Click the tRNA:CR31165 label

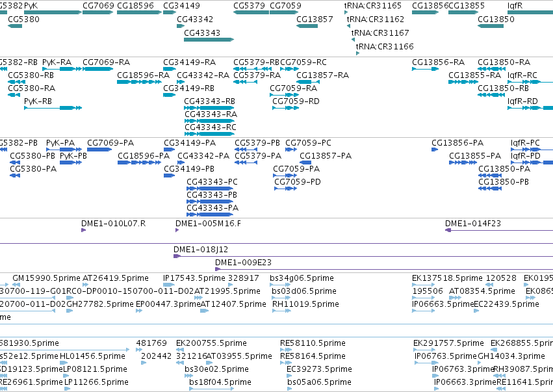point(373,6)
